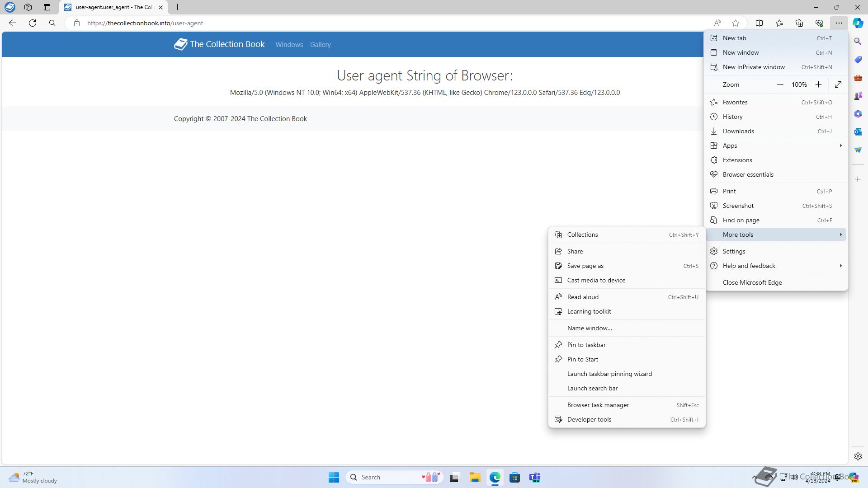
Task: Click the Windows link in page header
Action: [x=289, y=45]
